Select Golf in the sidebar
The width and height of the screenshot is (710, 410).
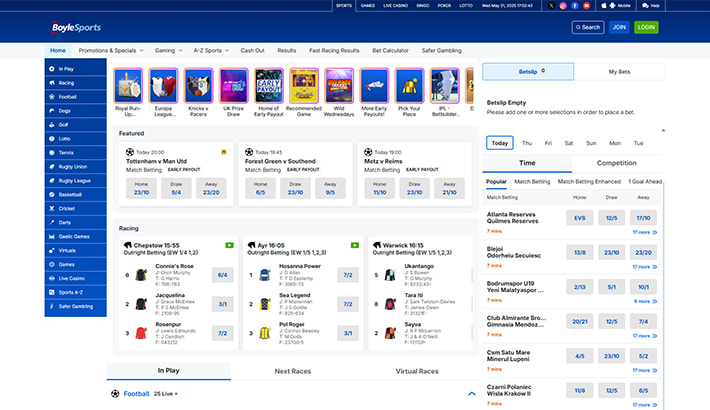[x=76, y=125]
